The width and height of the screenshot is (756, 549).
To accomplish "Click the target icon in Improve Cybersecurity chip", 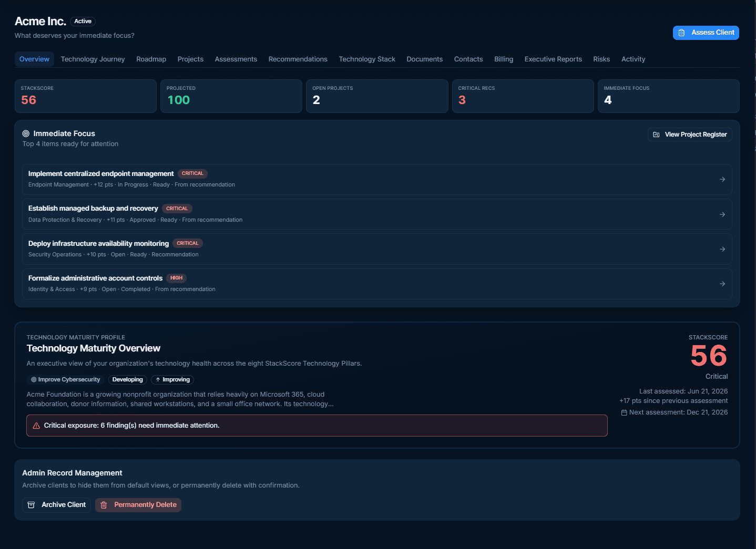I will (x=34, y=379).
